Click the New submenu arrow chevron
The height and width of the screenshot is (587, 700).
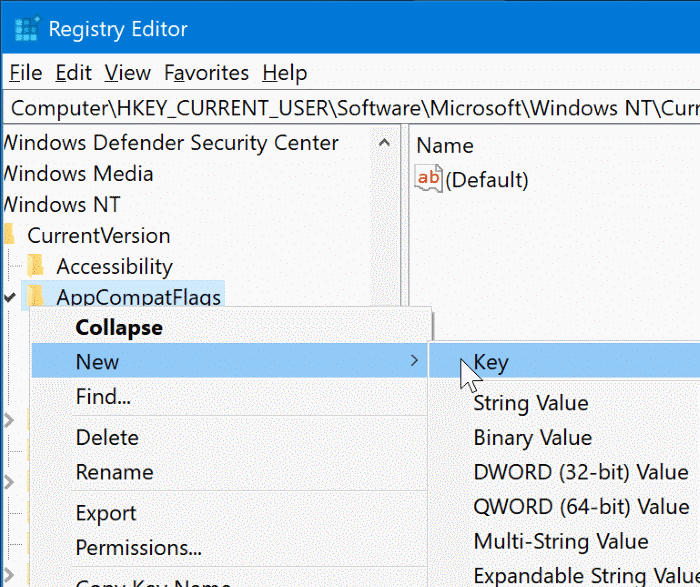[414, 361]
